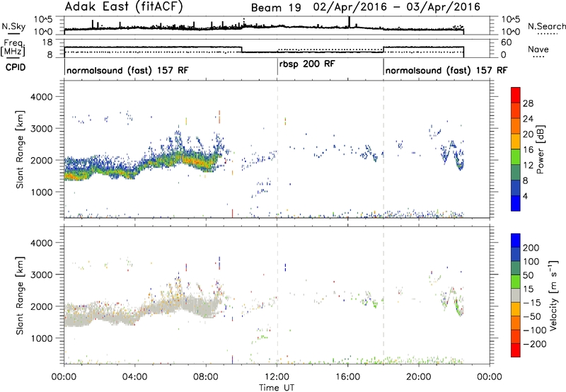Click the '60' tick on the Nave axis

click(x=507, y=42)
